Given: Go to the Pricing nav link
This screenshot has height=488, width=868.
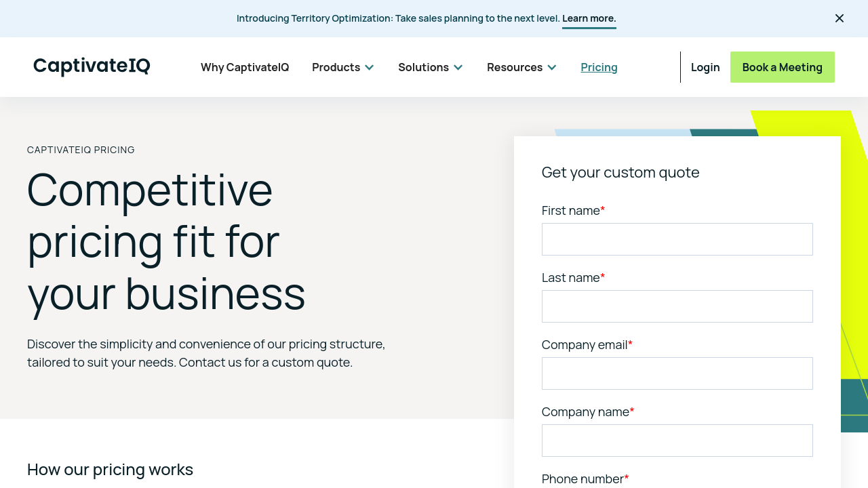Looking at the screenshot, I should tap(599, 67).
